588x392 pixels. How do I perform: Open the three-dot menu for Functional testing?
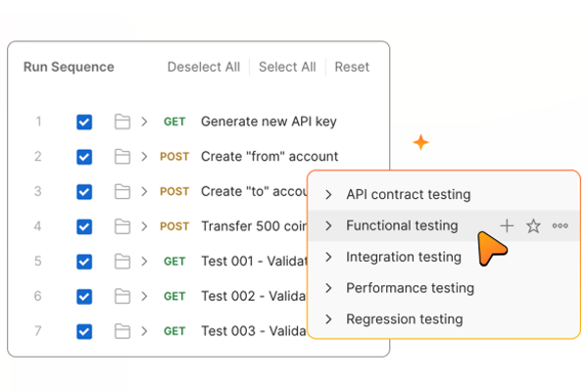point(560,226)
